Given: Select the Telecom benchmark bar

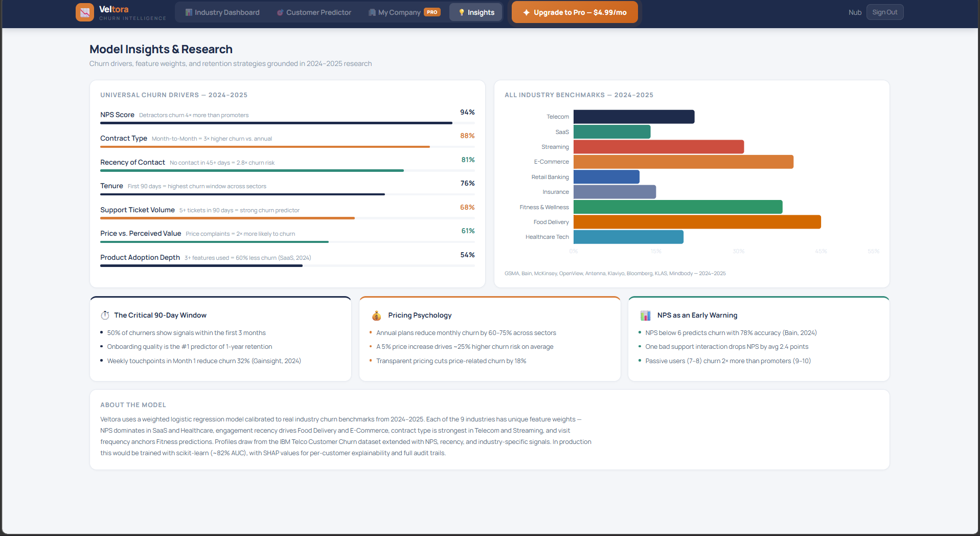Looking at the screenshot, I should pyautogui.click(x=634, y=117).
